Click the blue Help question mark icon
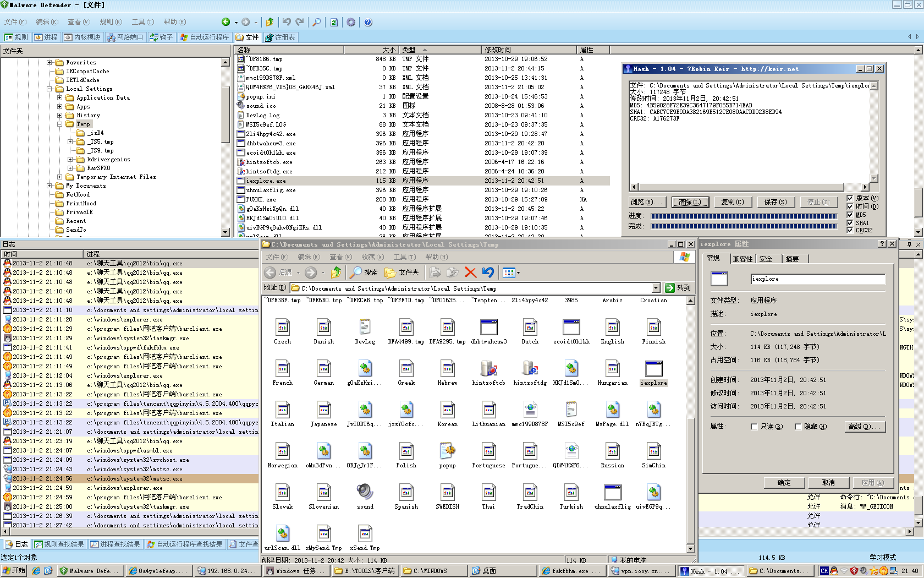The width and height of the screenshot is (924, 578). [368, 22]
